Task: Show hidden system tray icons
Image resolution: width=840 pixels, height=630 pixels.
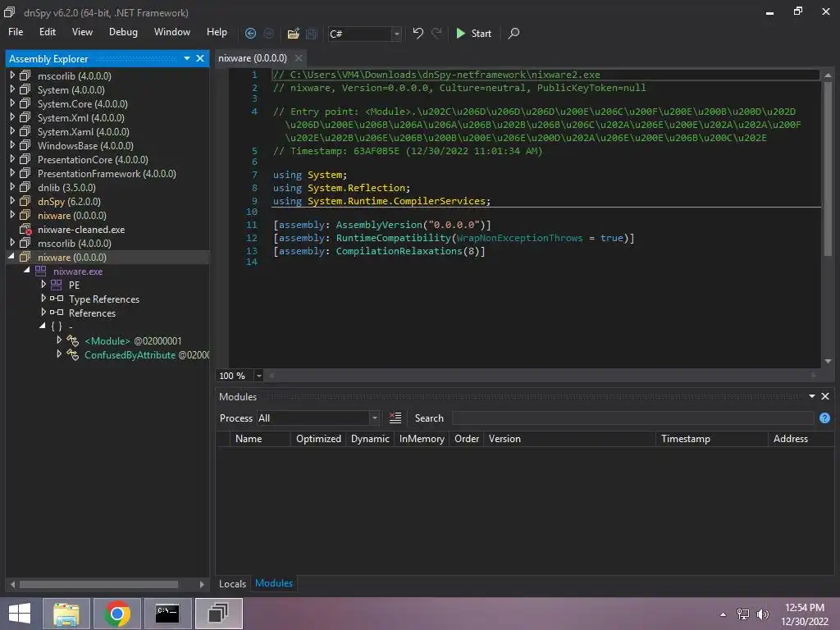Action: click(724, 614)
